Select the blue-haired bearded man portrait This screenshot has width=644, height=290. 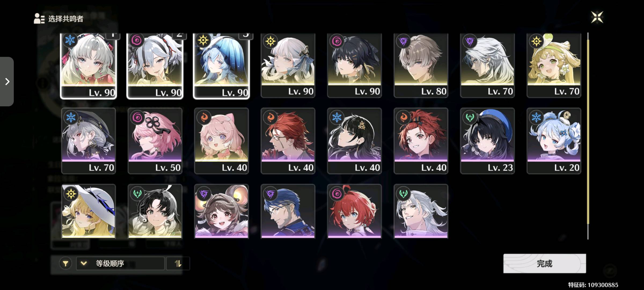[288, 211]
